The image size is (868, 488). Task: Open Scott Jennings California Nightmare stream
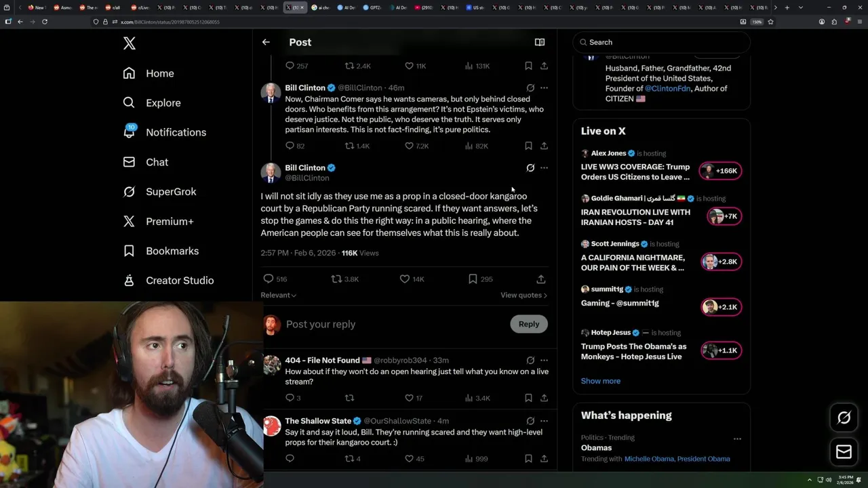click(x=661, y=257)
